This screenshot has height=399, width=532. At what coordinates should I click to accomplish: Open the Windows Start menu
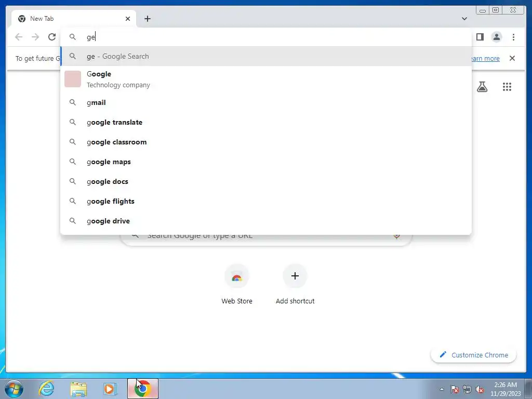tap(14, 389)
